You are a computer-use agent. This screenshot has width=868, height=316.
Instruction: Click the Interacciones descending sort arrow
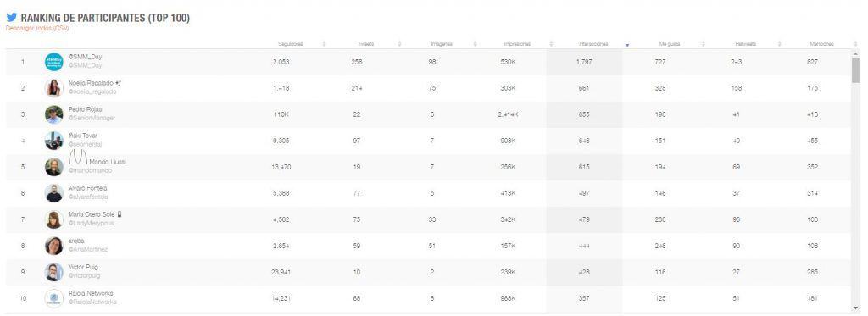click(627, 45)
